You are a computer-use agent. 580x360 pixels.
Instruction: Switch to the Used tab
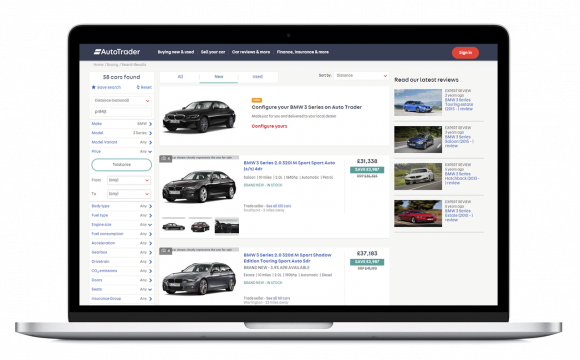point(257,77)
